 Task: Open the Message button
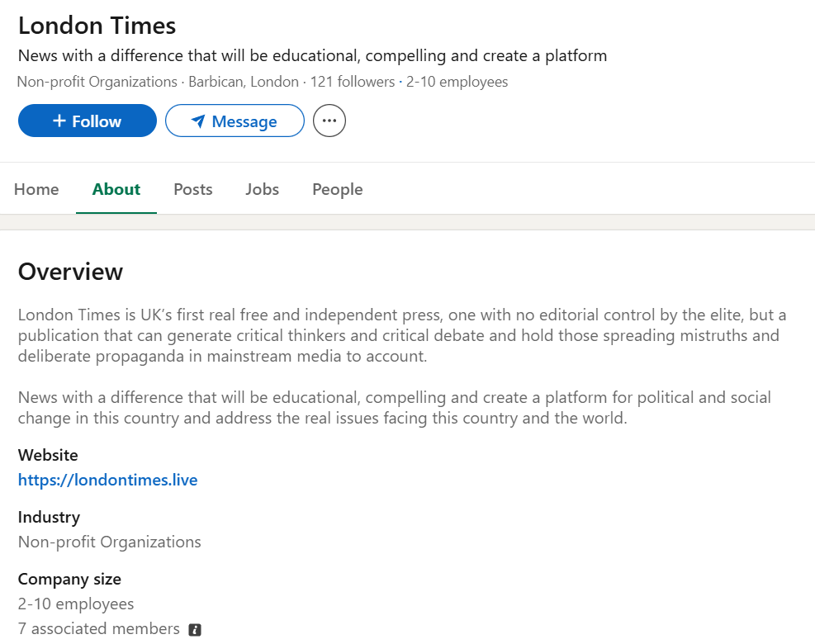coord(235,121)
